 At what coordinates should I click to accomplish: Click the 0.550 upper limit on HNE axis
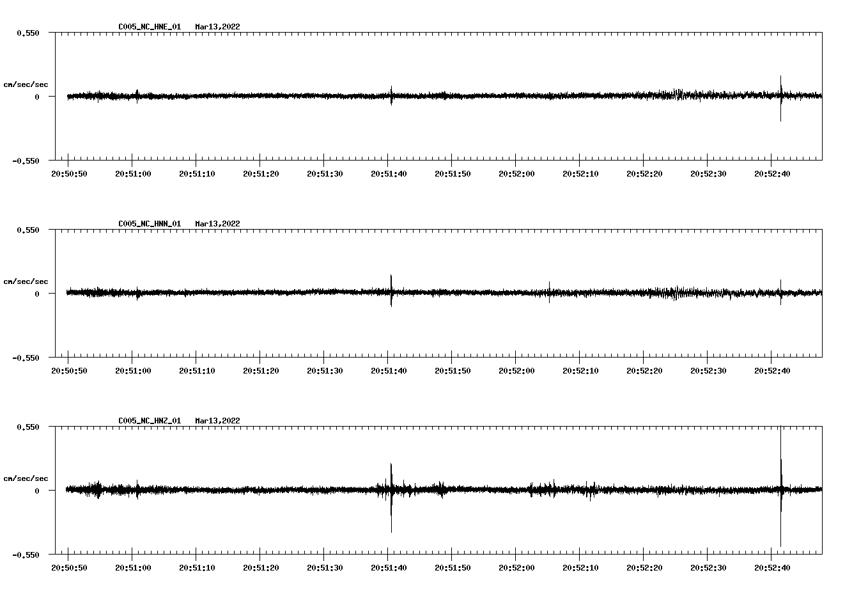[x=28, y=33]
